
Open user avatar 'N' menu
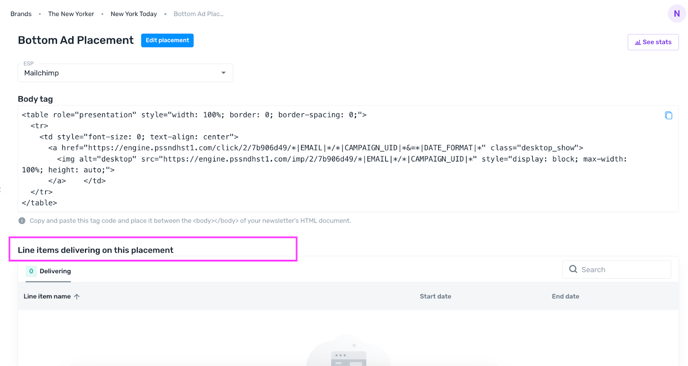pos(677,14)
